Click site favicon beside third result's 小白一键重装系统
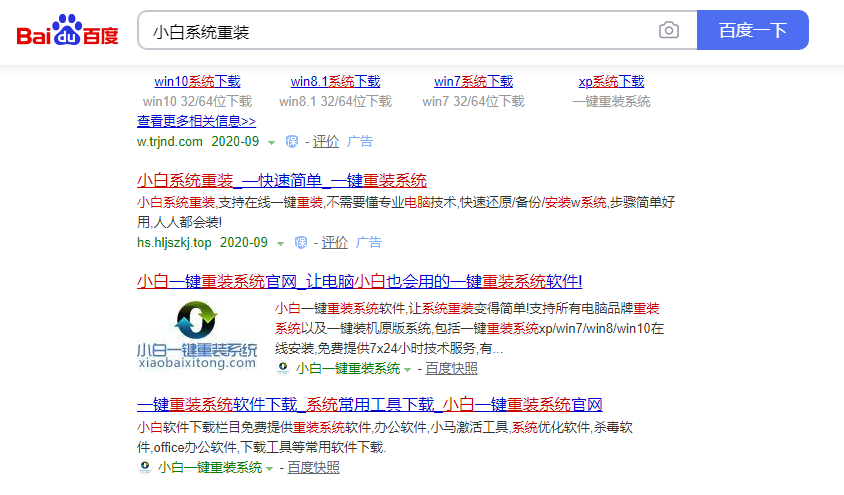 284,369
